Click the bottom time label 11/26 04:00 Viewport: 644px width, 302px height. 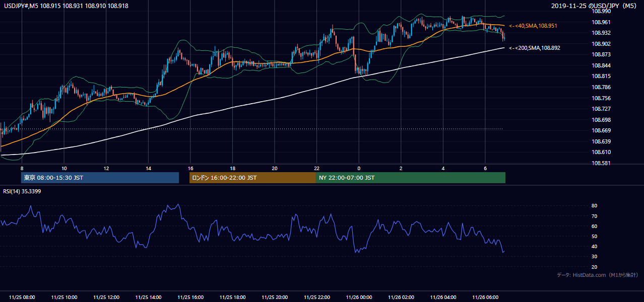click(x=443, y=297)
